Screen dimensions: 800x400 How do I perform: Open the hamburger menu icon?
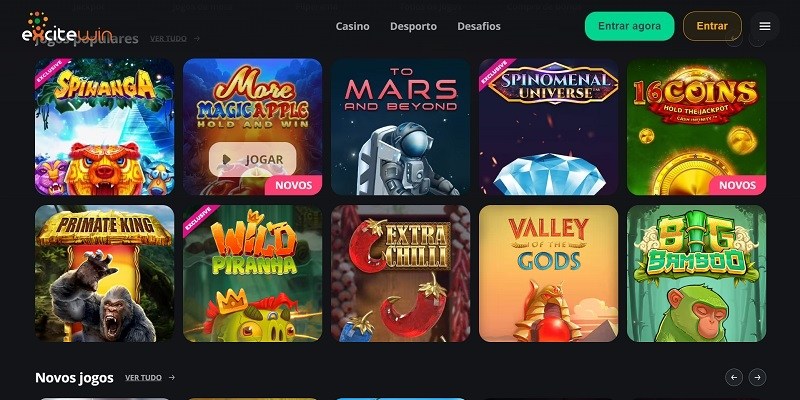coord(764,26)
